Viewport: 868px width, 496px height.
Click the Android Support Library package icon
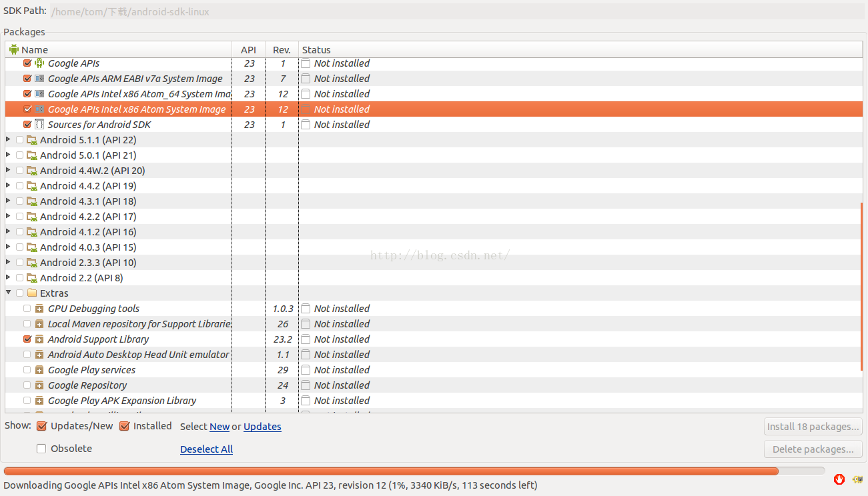[x=39, y=339]
